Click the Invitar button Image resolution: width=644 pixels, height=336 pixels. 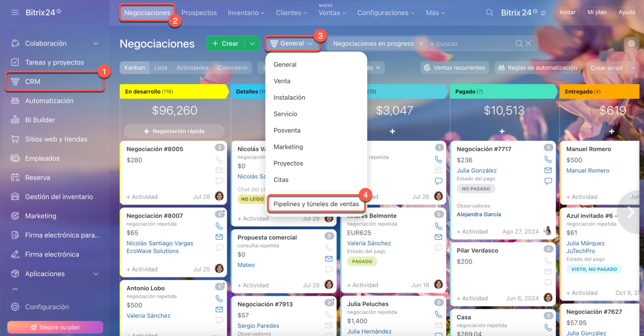pyautogui.click(x=568, y=13)
